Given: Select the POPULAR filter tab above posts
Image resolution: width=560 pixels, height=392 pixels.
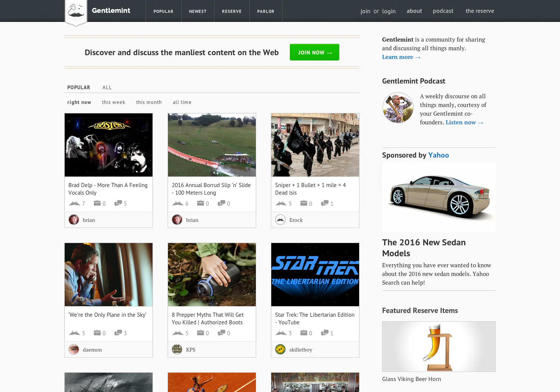Looking at the screenshot, I should click(x=79, y=87).
